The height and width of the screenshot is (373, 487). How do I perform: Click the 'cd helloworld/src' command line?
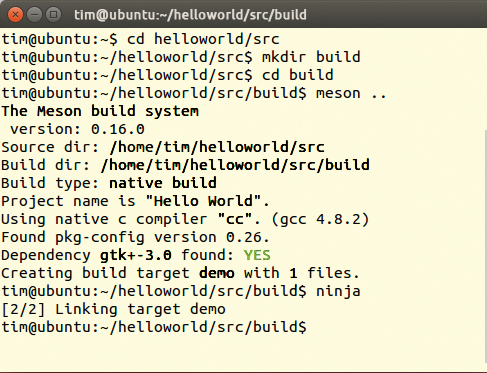coord(140,39)
